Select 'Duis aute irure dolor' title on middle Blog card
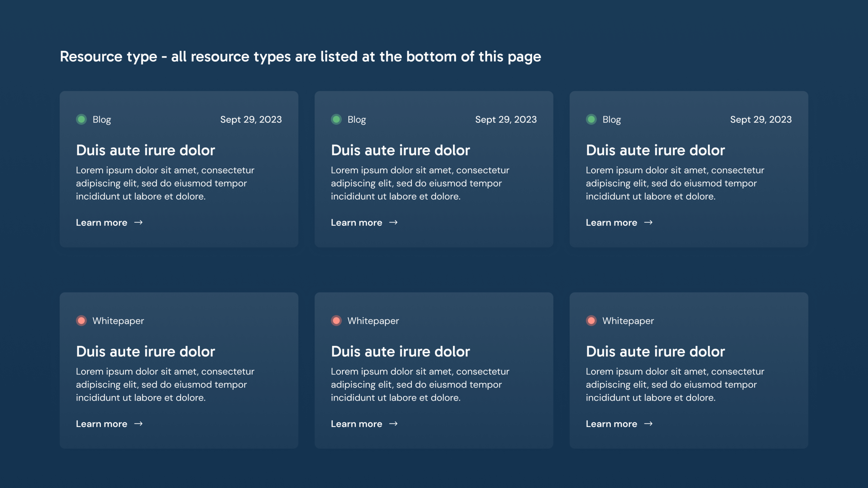Viewport: 868px width, 488px height. point(400,150)
